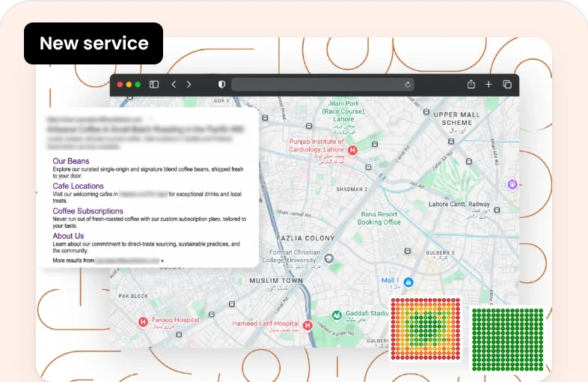588x382 pixels.
Task: Click the red close window dot
Action: point(120,85)
